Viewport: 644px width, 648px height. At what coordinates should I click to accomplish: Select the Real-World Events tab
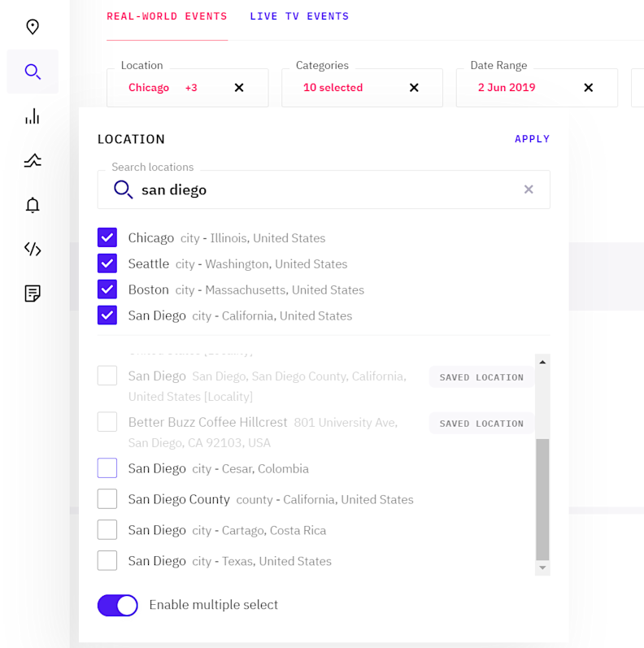[168, 16]
